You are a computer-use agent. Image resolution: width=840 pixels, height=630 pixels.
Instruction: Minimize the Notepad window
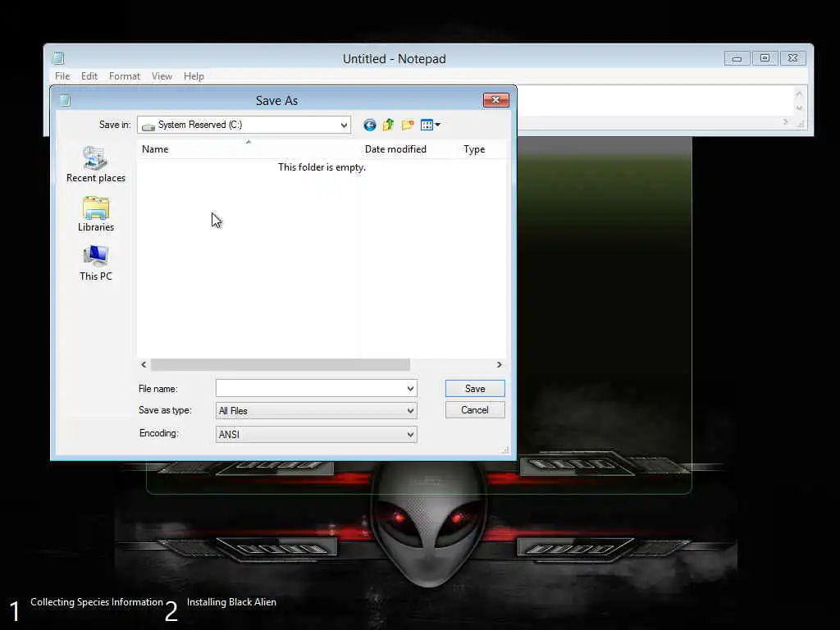click(x=737, y=58)
